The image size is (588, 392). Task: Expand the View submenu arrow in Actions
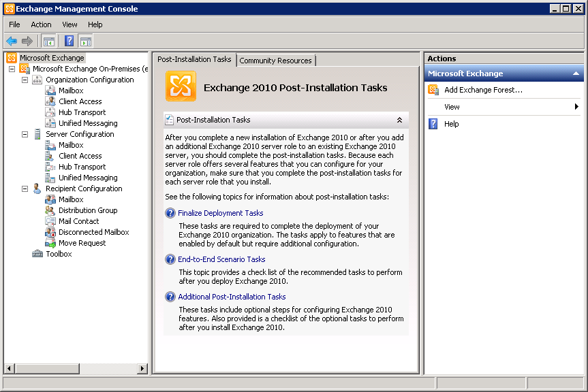click(x=576, y=107)
